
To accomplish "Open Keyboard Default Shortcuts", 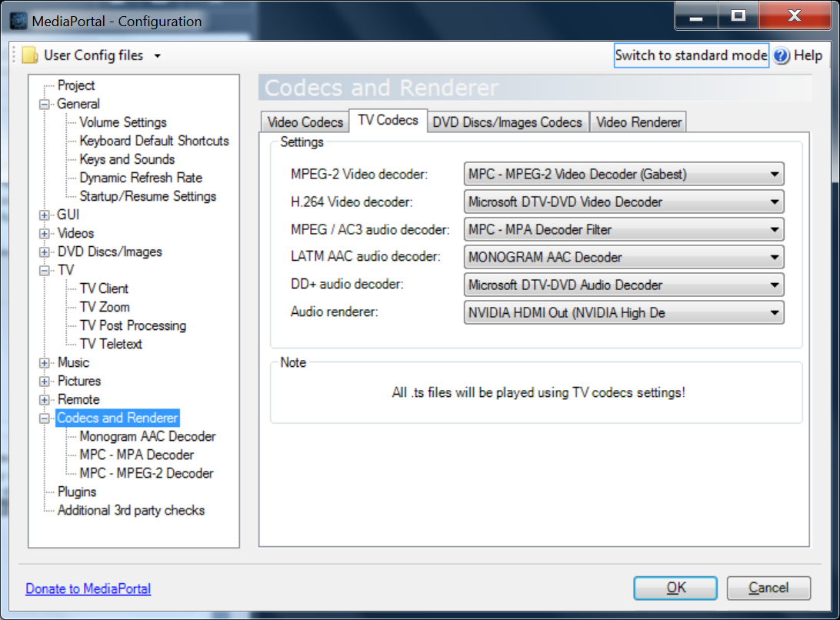I will click(155, 141).
